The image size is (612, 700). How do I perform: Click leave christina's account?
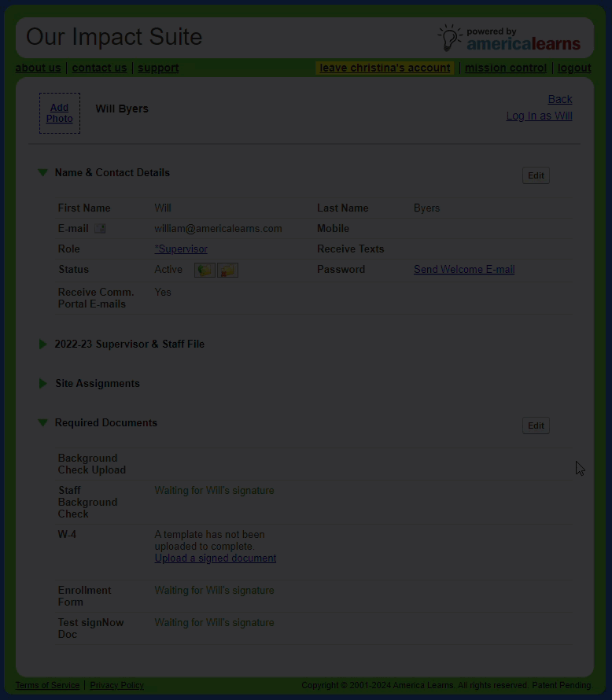(385, 68)
